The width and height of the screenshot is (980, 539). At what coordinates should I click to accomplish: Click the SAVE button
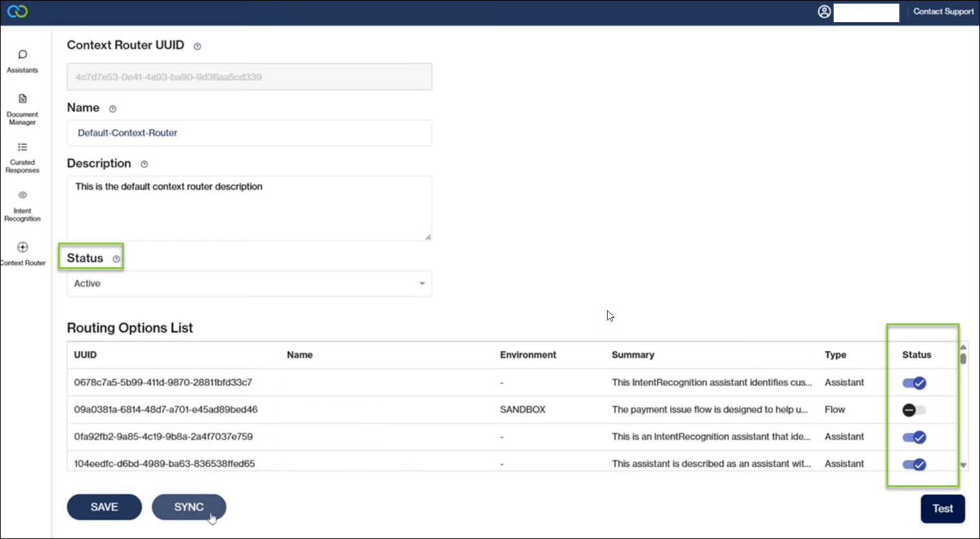104,507
